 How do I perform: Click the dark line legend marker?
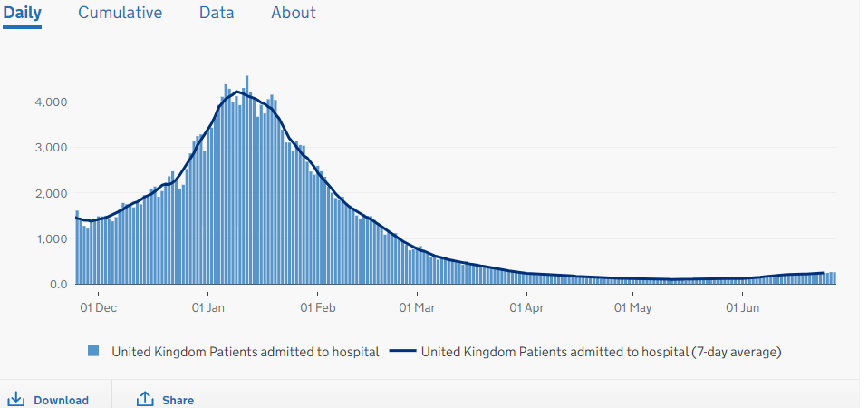tap(402, 350)
